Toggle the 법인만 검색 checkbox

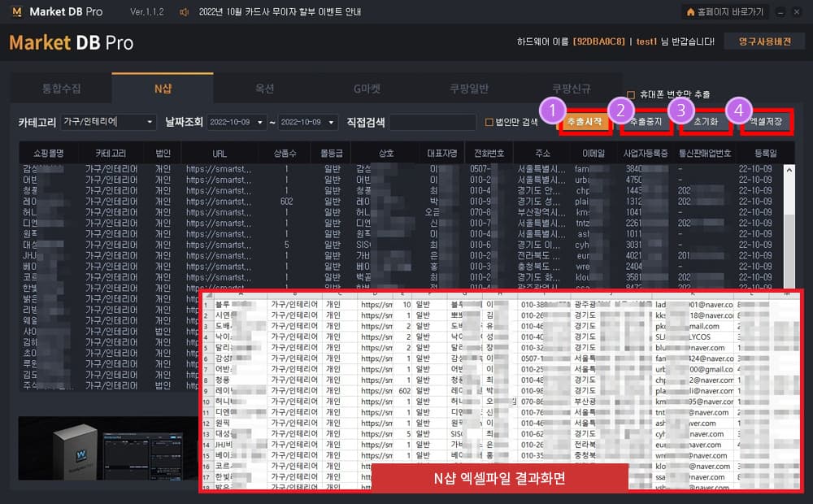tap(489, 122)
